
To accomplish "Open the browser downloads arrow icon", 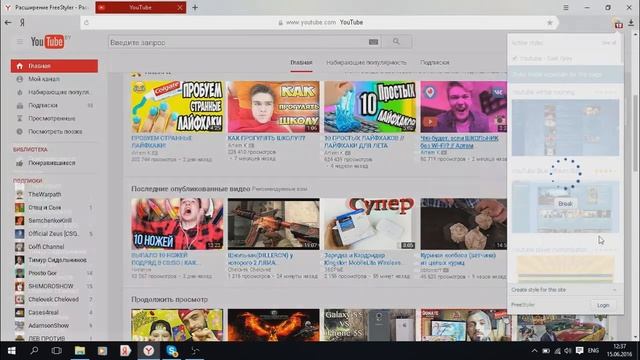I will click(631, 23).
